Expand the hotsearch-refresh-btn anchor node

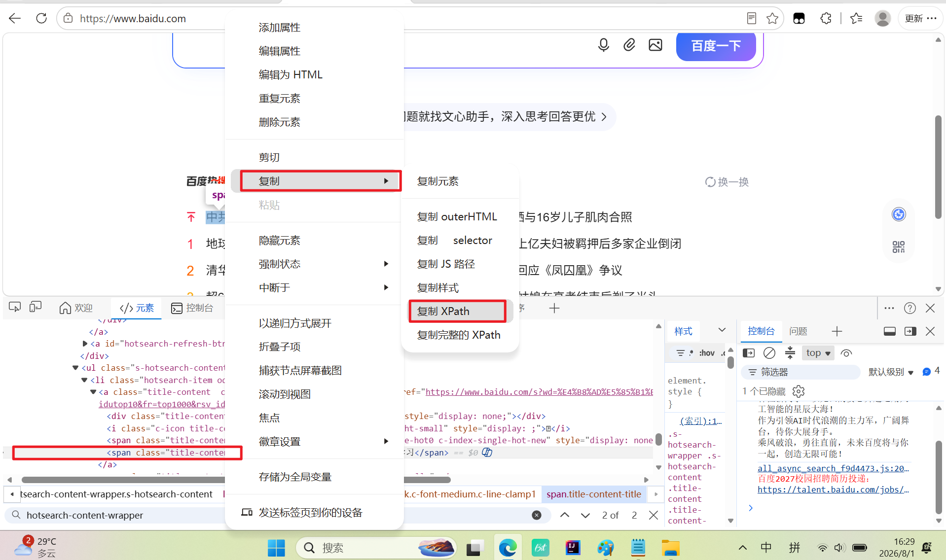tap(85, 344)
